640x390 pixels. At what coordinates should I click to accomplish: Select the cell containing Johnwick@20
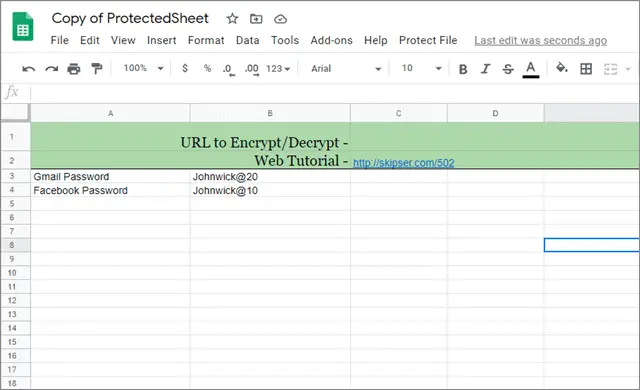click(270, 177)
